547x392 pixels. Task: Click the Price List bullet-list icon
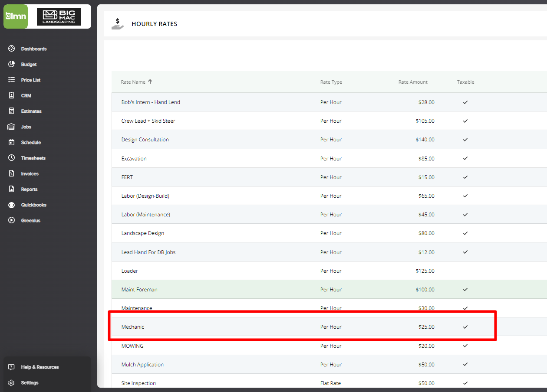coord(12,80)
